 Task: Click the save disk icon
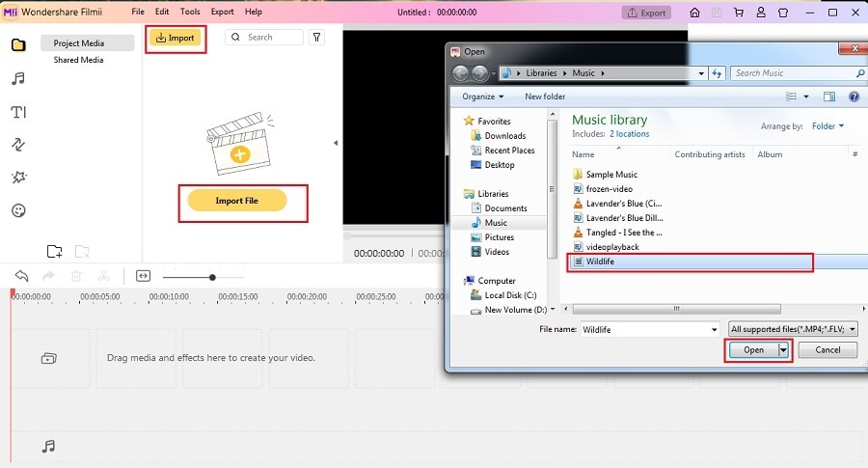point(717,13)
